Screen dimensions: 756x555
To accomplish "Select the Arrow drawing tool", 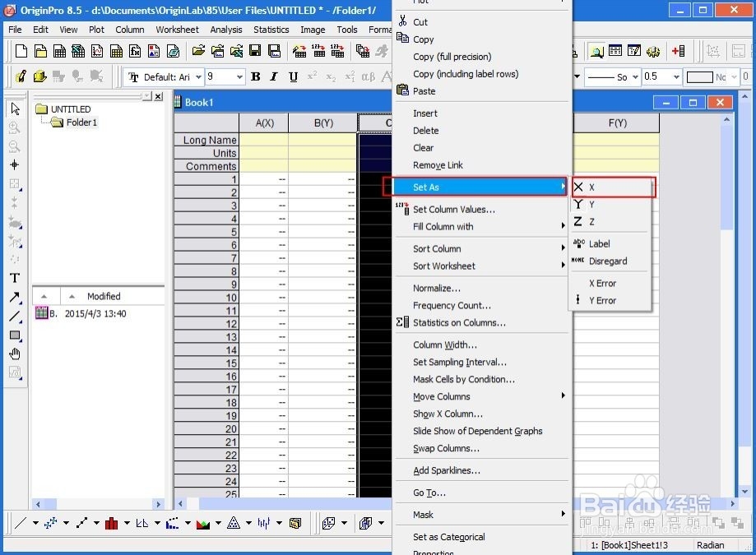I will [x=15, y=298].
